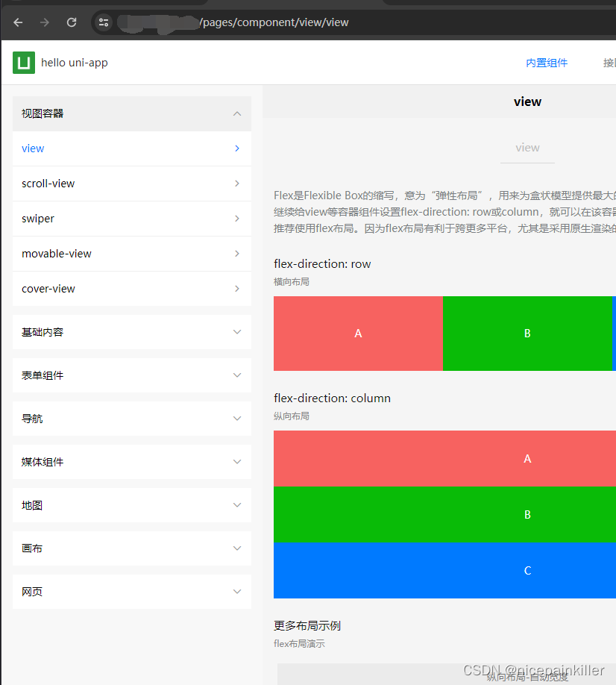This screenshot has width=616, height=685.
Task: Click the green uni-app logo icon
Action: point(24,63)
